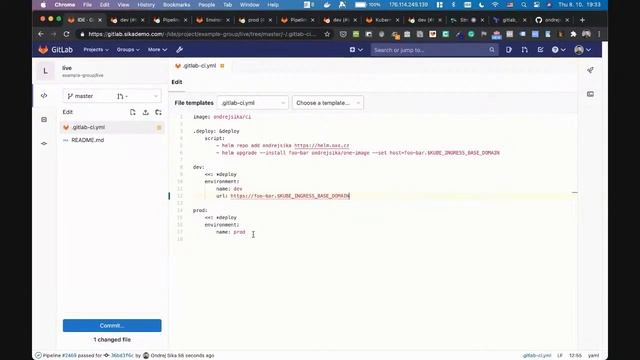This screenshot has height=360, width=640.
Task: Expand the More dropdown
Action: [x=157, y=50]
